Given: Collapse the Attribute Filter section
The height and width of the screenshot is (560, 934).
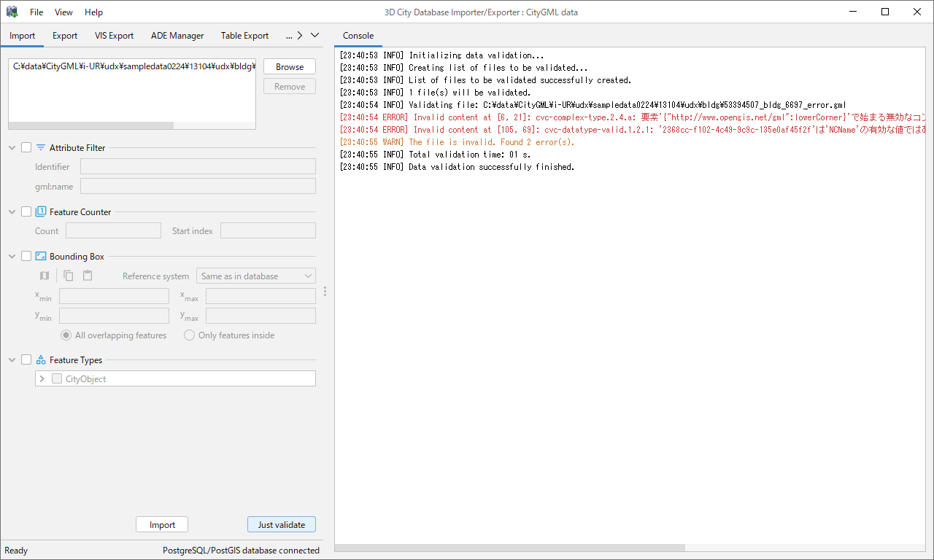Looking at the screenshot, I should (12, 148).
